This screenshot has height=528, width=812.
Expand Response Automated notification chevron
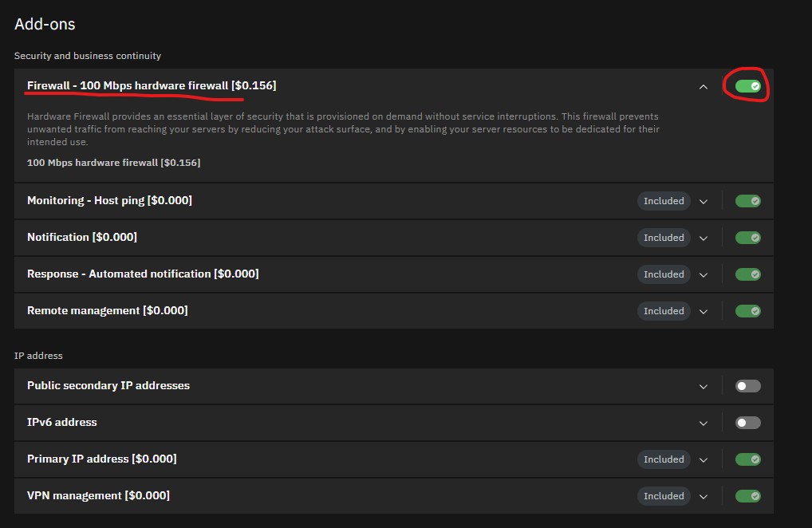[703, 275]
